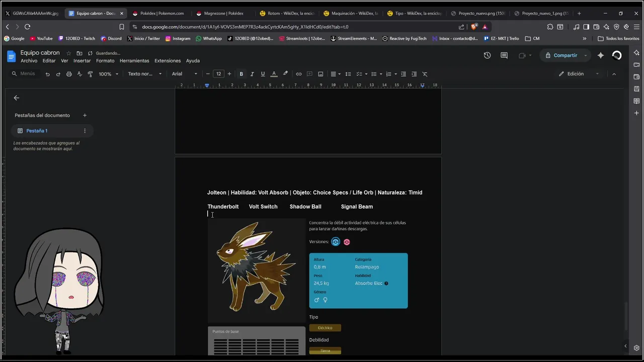The height and width of the screenshot is (362, 644).
Task: Hide the menus with collapse chevron
Action: [614, 74]
